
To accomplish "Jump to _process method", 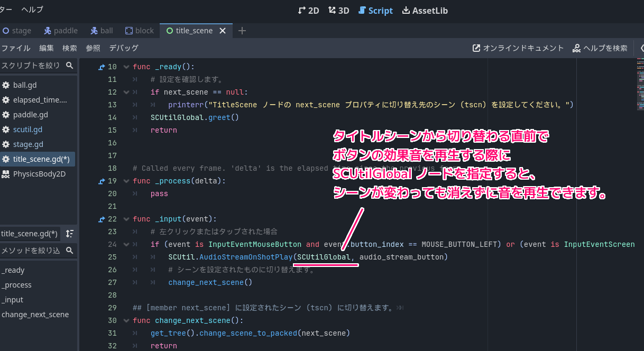I will click(x=17, y=285).
